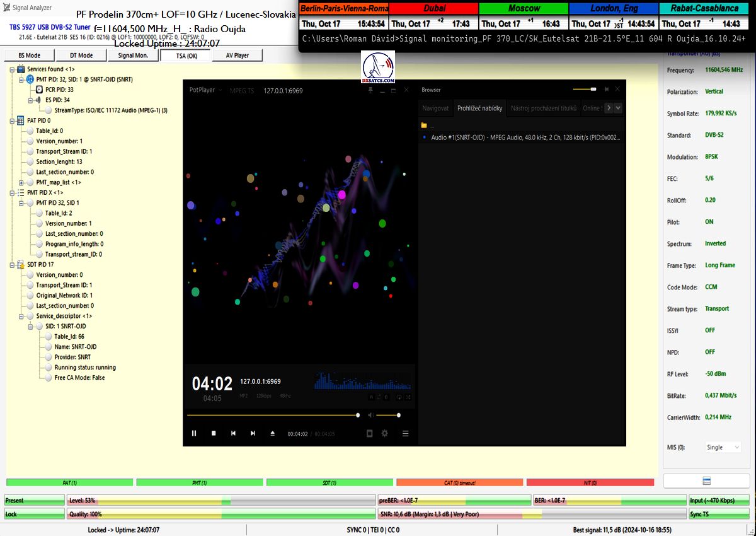Adjust the PotPlayer volume slider
756x536 pixels.
click(x=387, y=415)
